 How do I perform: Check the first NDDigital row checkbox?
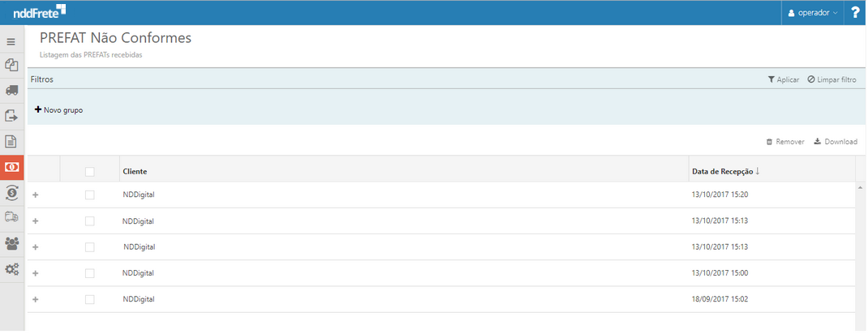point(89,195)
